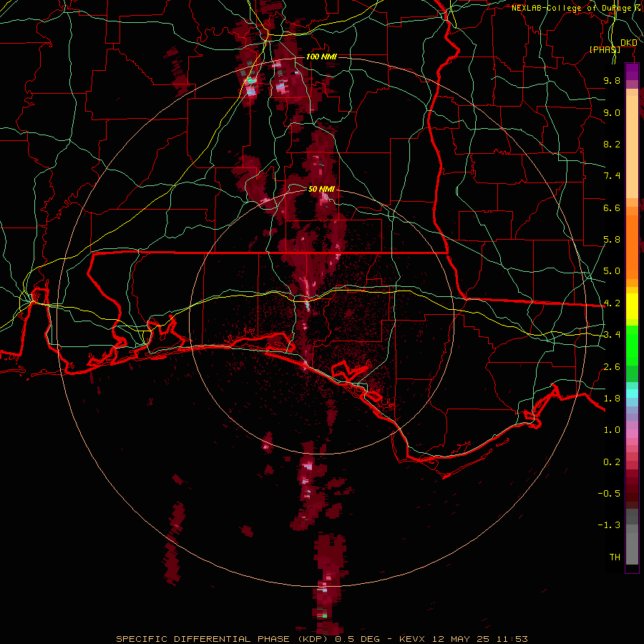Click the 3.4 legend value
Viewport: 644px width, 644px height.
(x=612, y=335)
